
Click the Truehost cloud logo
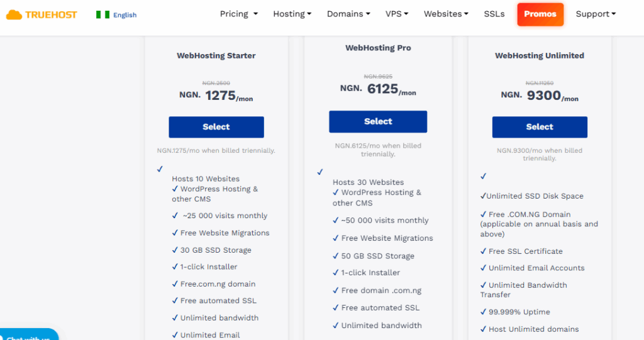42,15
